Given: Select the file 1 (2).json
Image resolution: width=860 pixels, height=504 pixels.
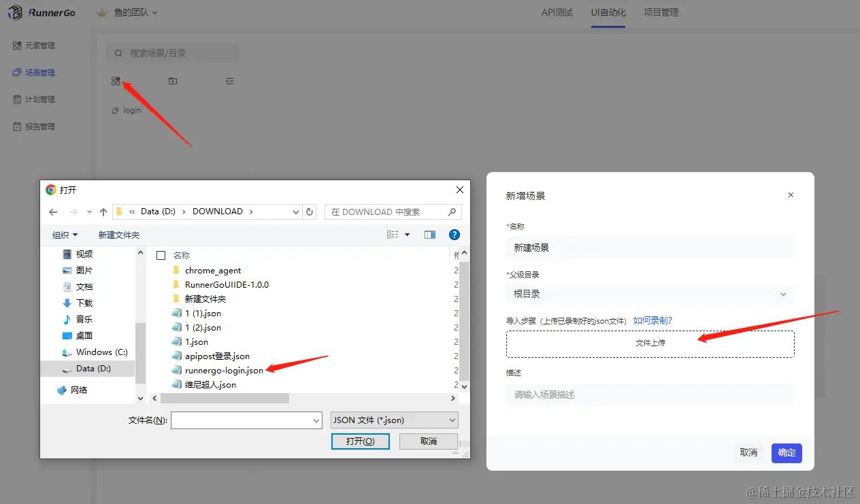Looking at the screenshot, I should point(197,327).
